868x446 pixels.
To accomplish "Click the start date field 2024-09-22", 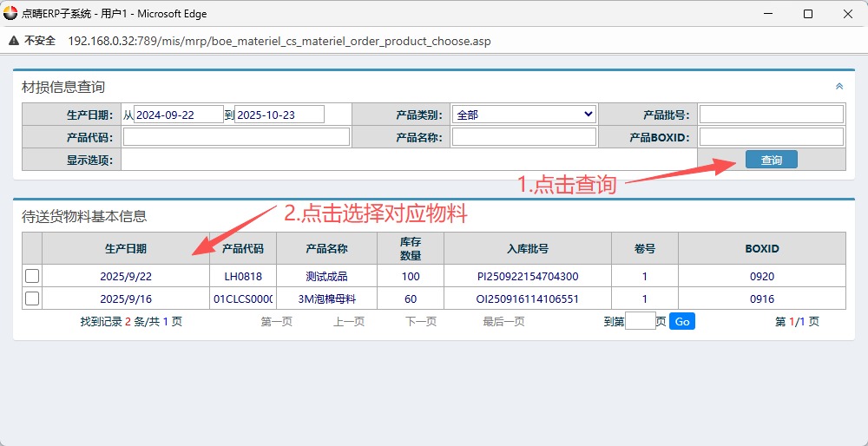I will 179,115.
